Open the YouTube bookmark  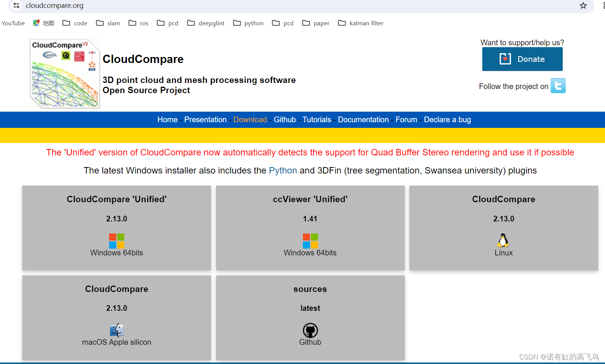(13, 23)
